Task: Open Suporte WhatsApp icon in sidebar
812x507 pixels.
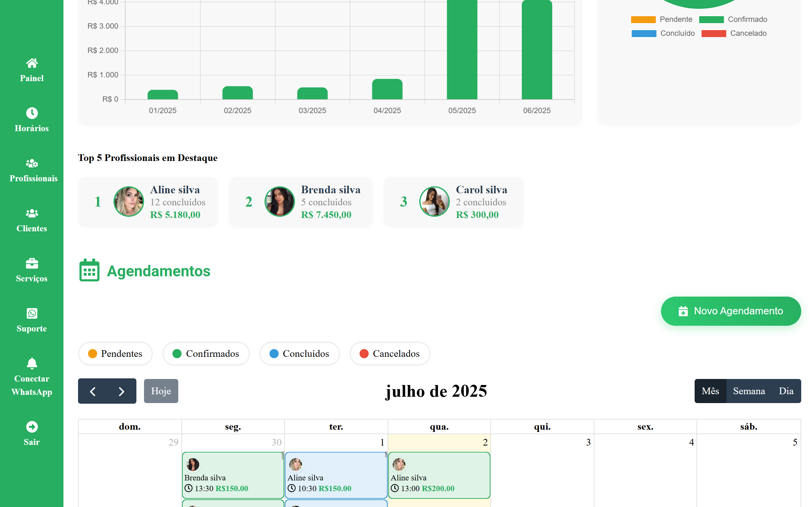Action: [x=32, y=313]
